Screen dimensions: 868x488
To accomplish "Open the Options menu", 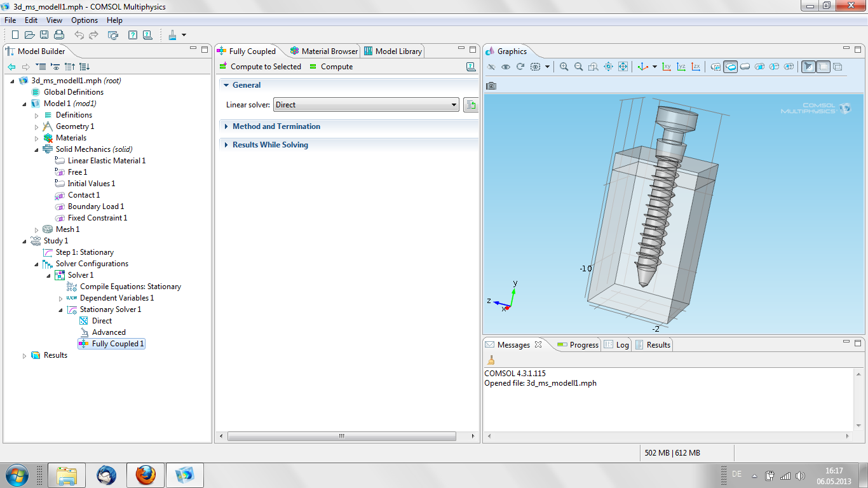I will click(x=85, y=20).
